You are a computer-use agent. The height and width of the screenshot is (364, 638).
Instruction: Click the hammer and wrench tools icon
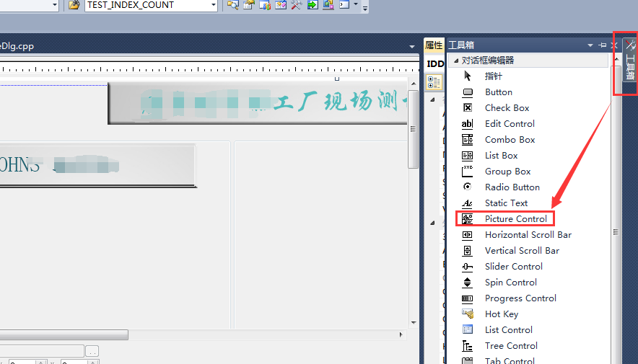[x=297, y=5]
